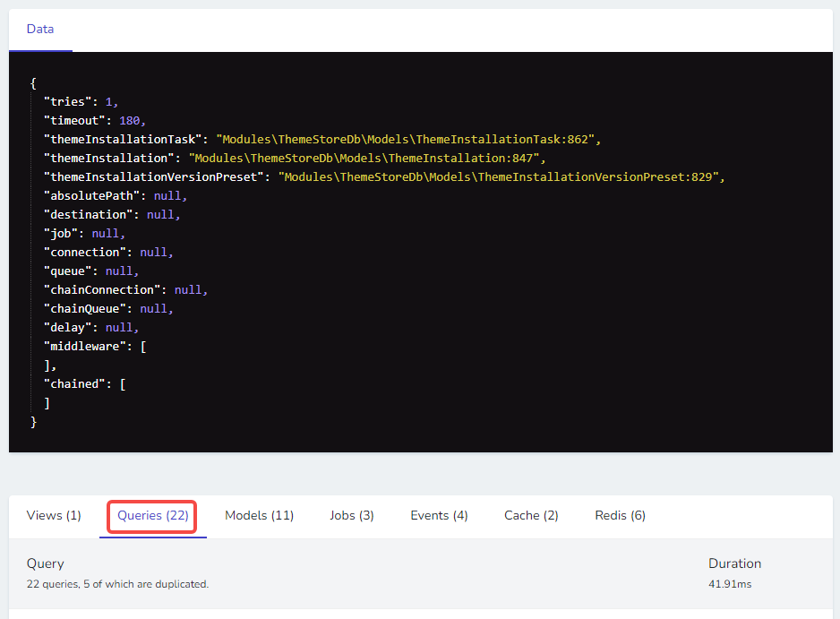The image size is (840, 619).
Task: Click the "tries" key in JSON
Action: pos(67,102)
